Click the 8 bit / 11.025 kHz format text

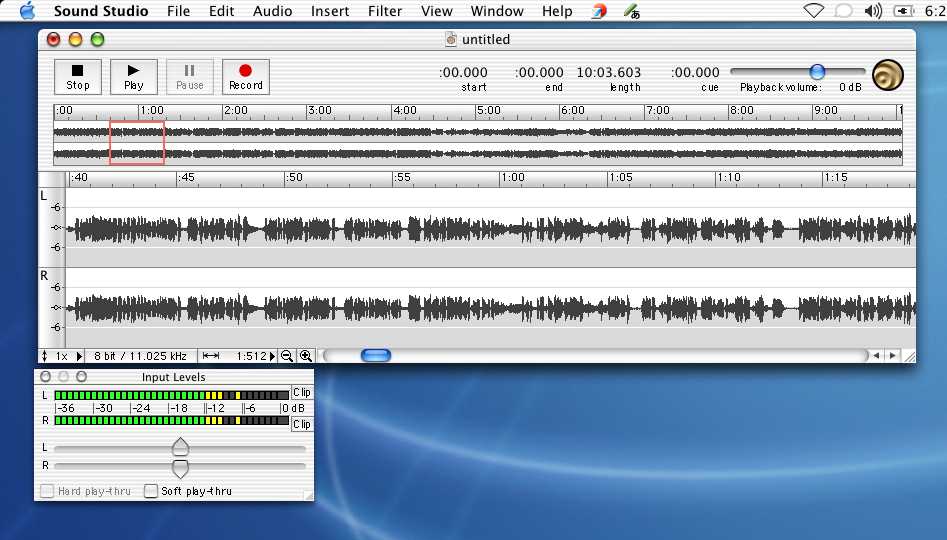(140, 356)
